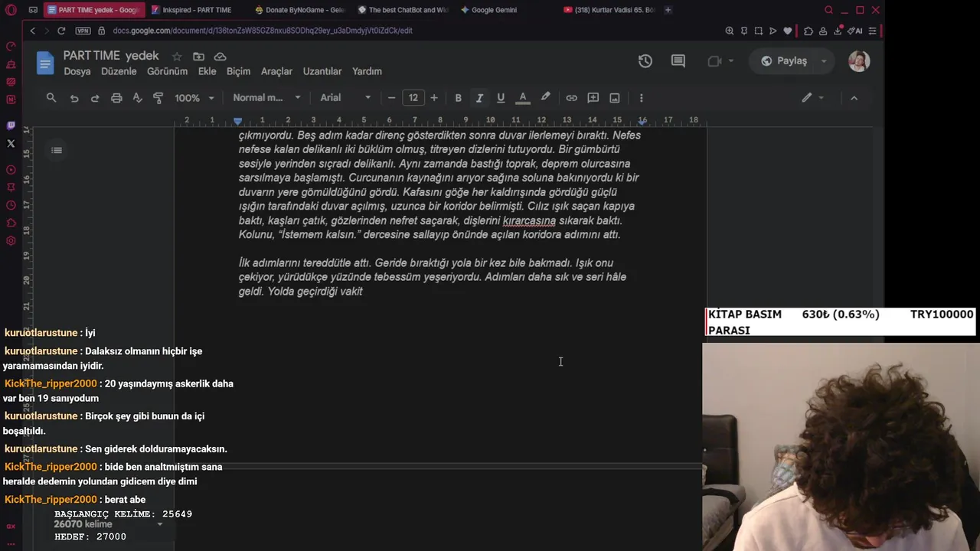980x551 pixels.
Task: Toggle italic formatting
Action: click(x=479, y=98)
